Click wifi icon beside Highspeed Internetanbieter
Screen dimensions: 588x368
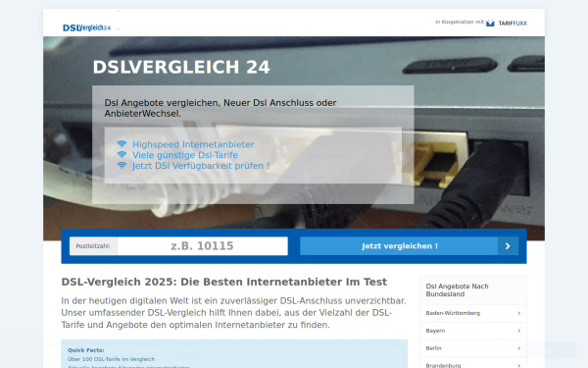pos(122,144)
